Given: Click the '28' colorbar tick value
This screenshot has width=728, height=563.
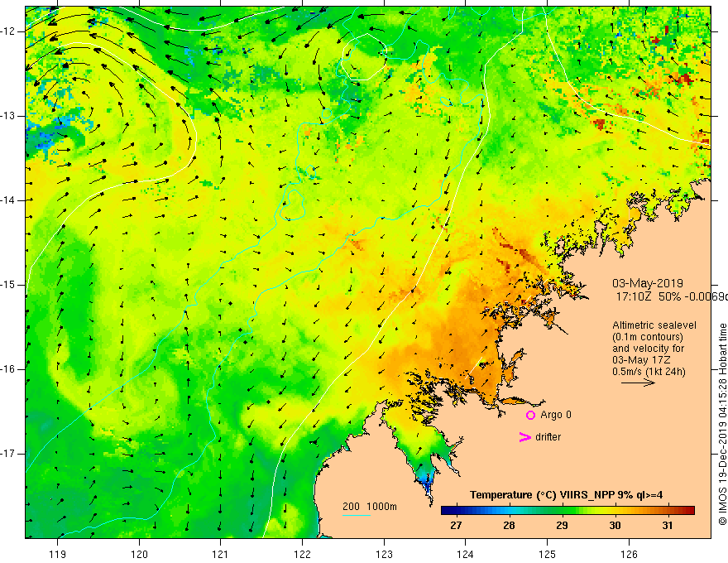Looking at the screenshot, I should point(509,526).
